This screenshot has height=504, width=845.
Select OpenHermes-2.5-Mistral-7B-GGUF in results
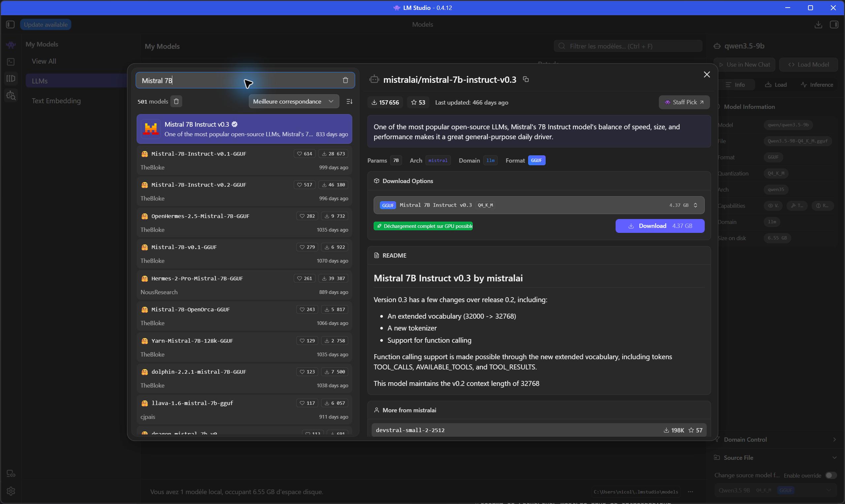(x=244, y=223)
